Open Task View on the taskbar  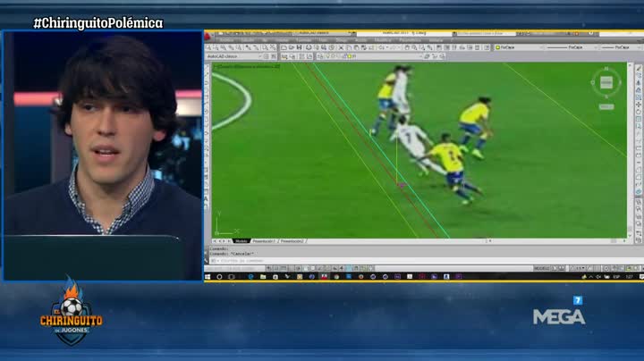pyautogui.click(x=232, y=277)
